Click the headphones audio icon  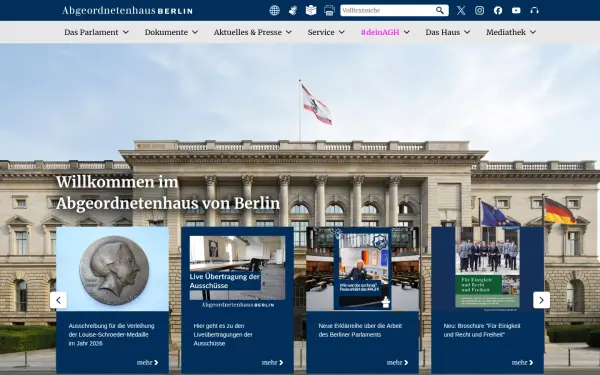[x=535, y=10]
